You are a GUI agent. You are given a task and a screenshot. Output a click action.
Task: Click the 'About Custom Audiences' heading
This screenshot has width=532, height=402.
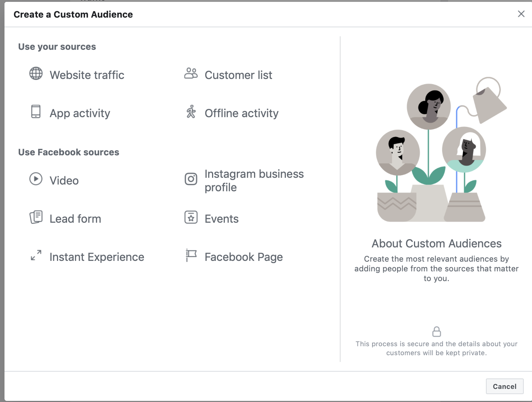436,244
